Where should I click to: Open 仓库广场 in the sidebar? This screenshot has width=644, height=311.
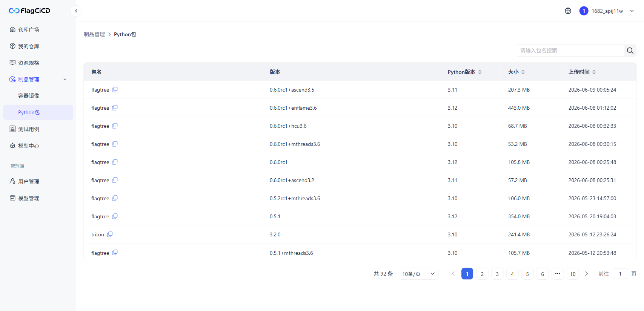[38, 29]
